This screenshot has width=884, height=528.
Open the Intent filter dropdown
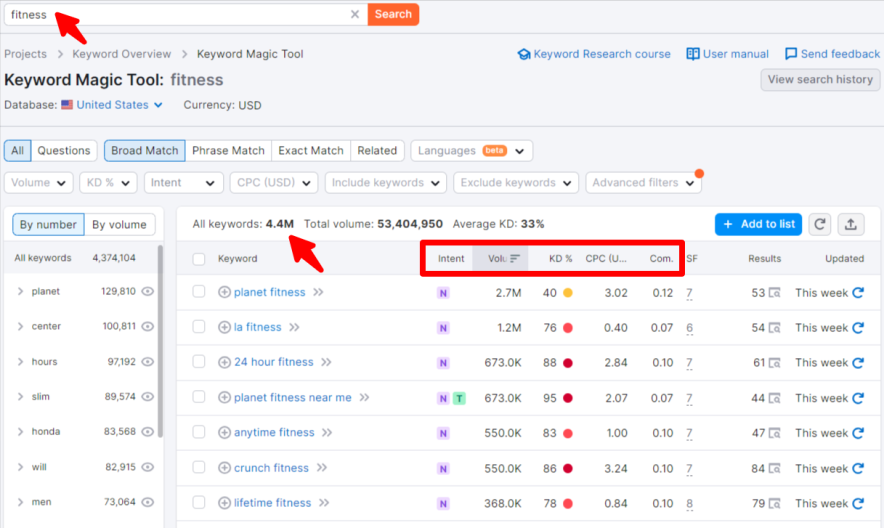point(183,183)
